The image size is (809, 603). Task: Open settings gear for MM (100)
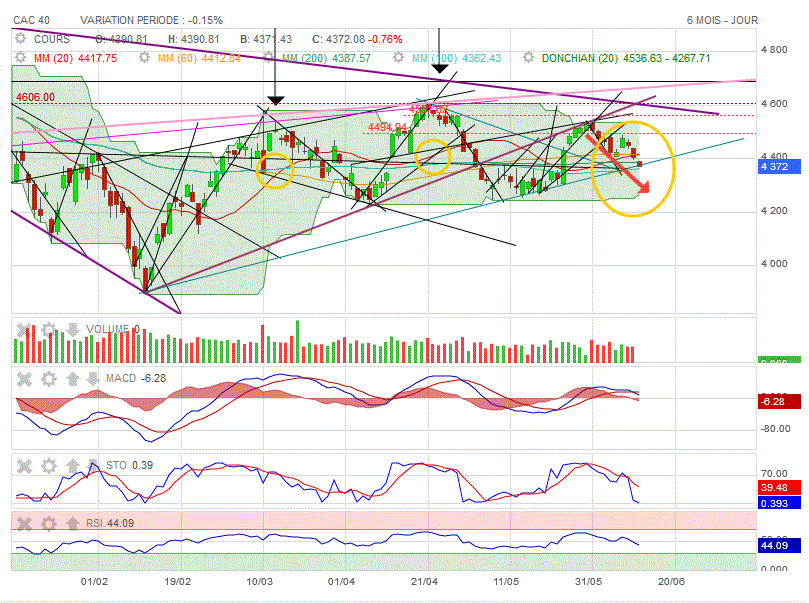coord(398,58)
